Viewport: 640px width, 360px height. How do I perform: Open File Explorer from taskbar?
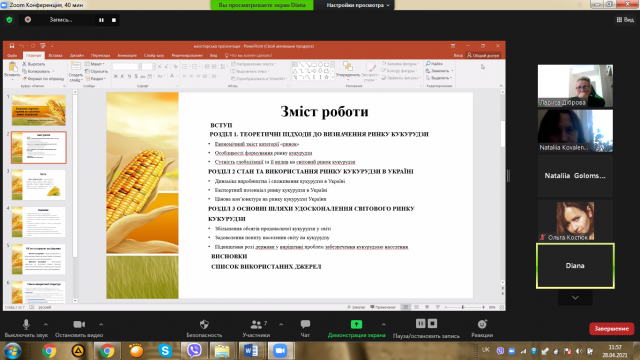click(x=222, y=351)
